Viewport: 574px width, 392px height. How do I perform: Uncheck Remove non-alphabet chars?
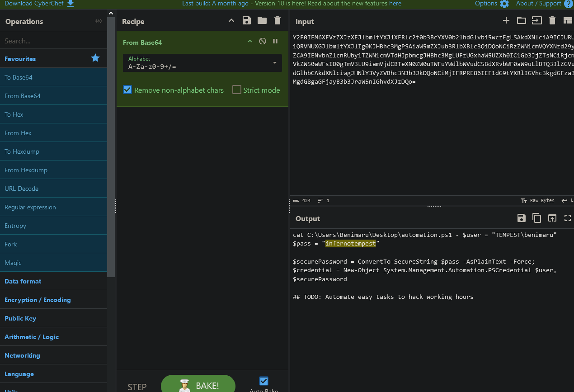[x=127, y=90]
